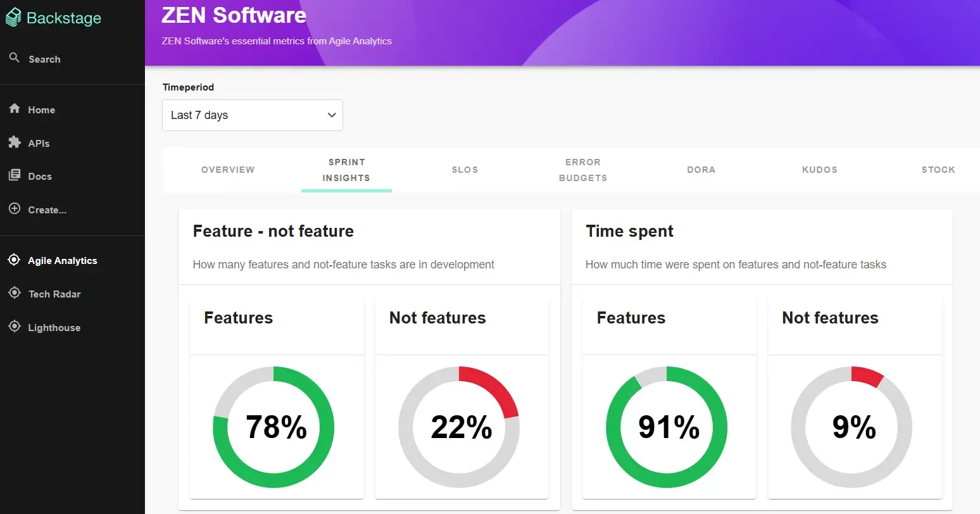980x514 pixels.
Task: Click the Backstage logo icon
Action: click(13, 18)
